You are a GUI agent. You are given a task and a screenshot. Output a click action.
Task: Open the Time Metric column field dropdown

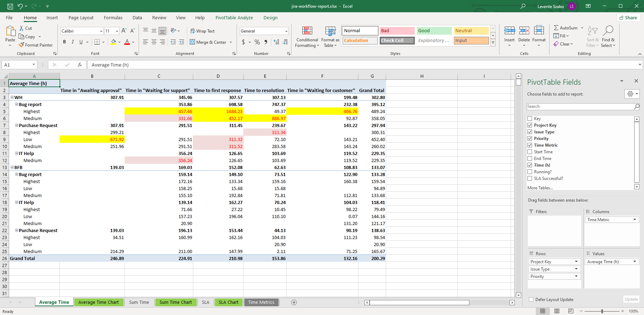[635, 220]
